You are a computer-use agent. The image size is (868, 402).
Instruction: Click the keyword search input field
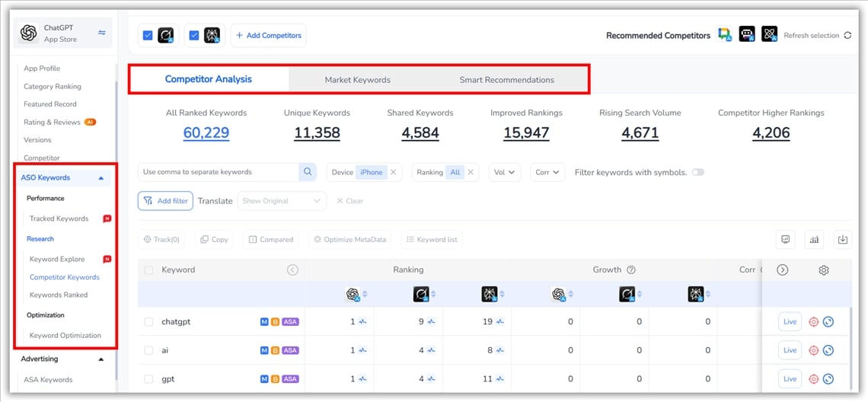pyautogui.click(x=218, y=172)
